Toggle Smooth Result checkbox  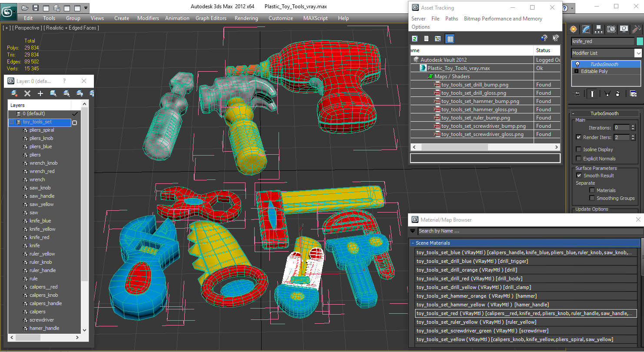pos(578,176)
